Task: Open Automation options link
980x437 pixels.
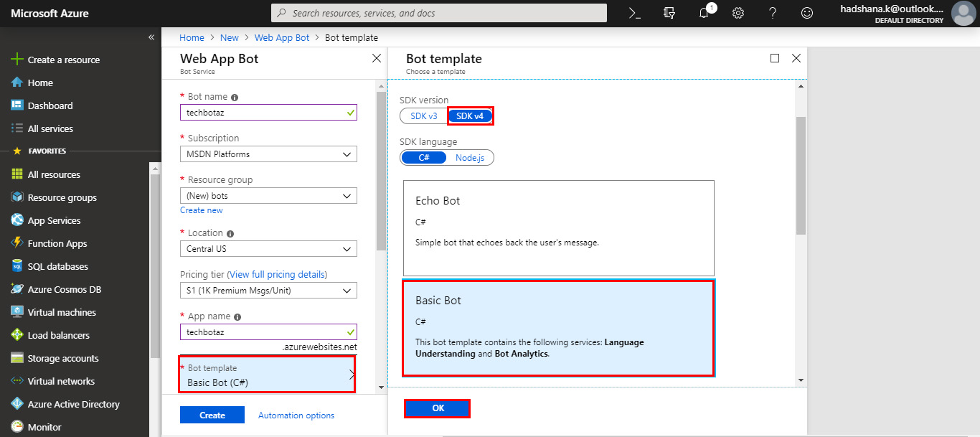Action: click(296, 415)
